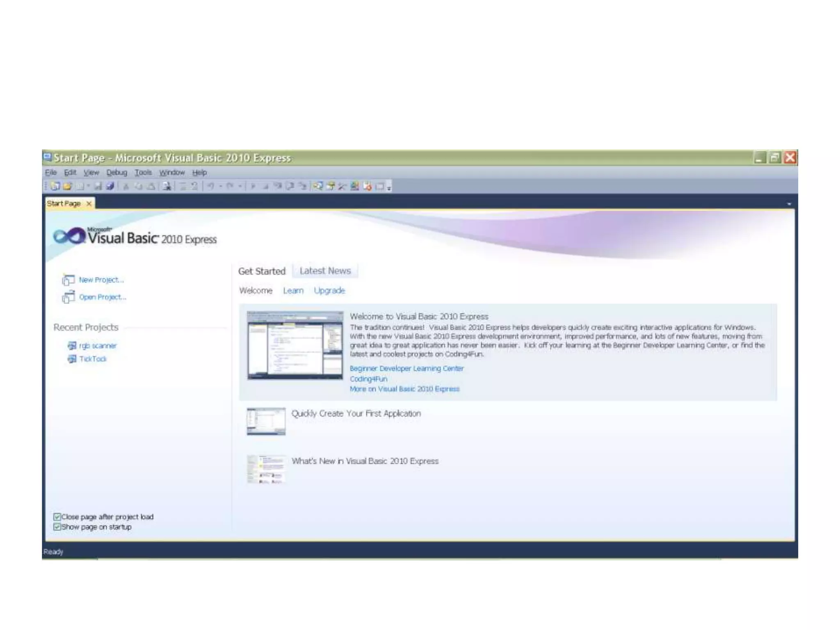This screenshot has width=840, height=630.
Task: Click the New Project... link
Action: [101, 280]
